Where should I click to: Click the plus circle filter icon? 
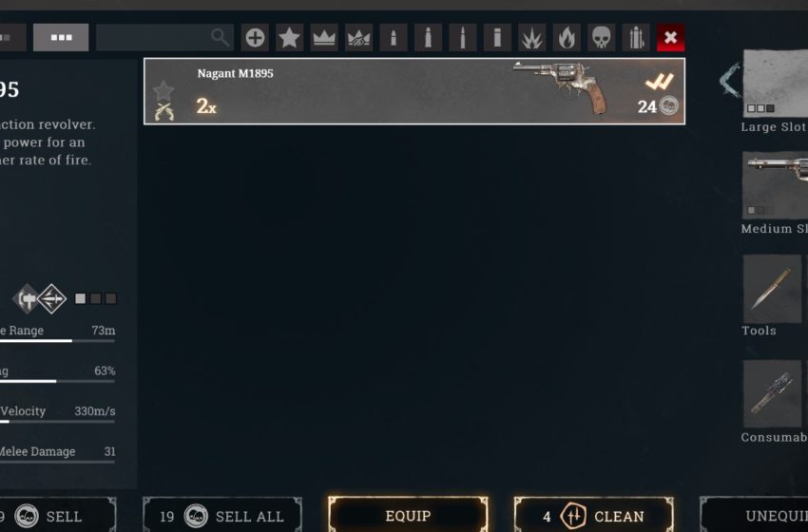click(255, 38)
